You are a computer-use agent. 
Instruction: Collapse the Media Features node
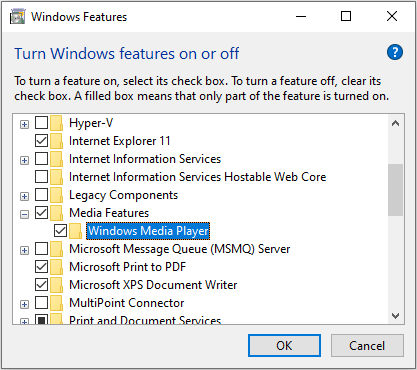24,215
